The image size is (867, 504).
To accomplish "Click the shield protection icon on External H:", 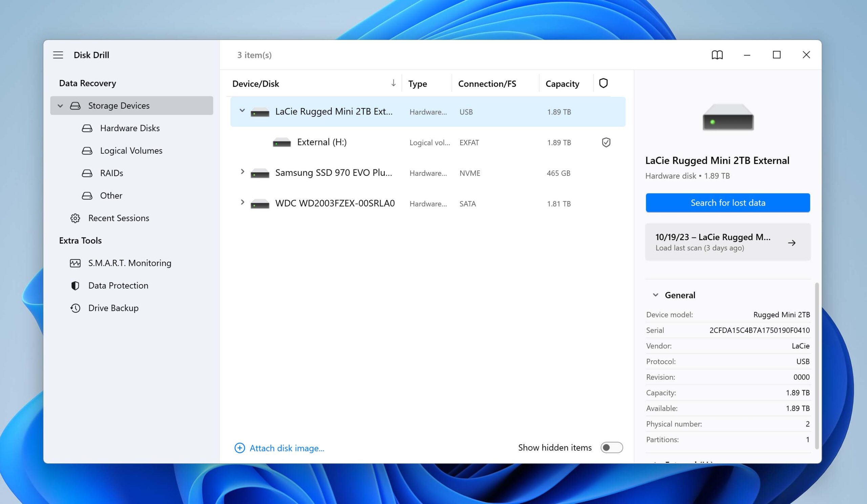I will point(606,142).
